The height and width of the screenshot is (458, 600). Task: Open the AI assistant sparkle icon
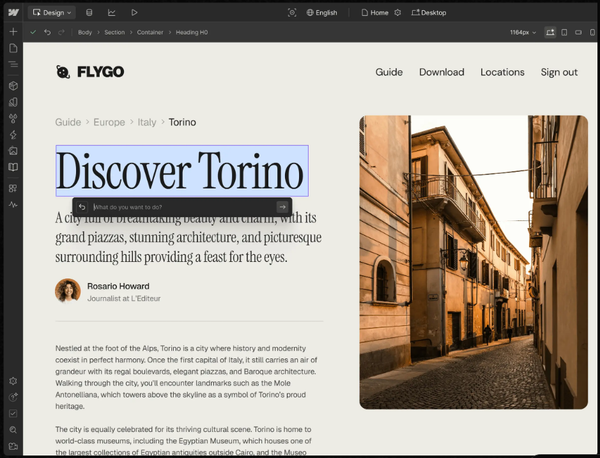pos(13,397)
